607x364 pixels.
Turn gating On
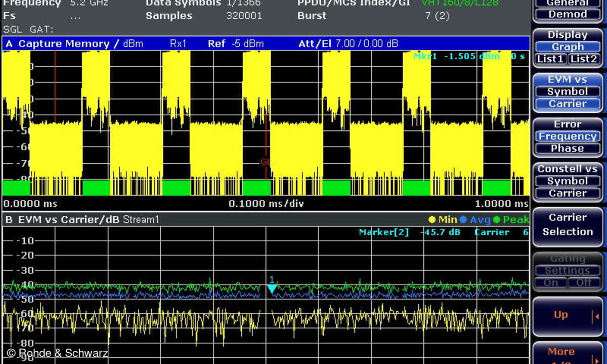[551, 283]
